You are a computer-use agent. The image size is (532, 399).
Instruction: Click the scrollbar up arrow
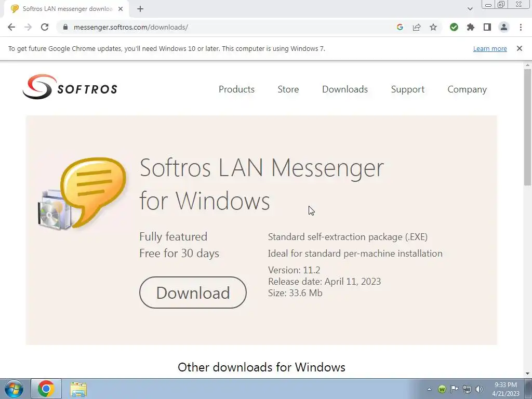pyautogui.click(x=528, y=65)
